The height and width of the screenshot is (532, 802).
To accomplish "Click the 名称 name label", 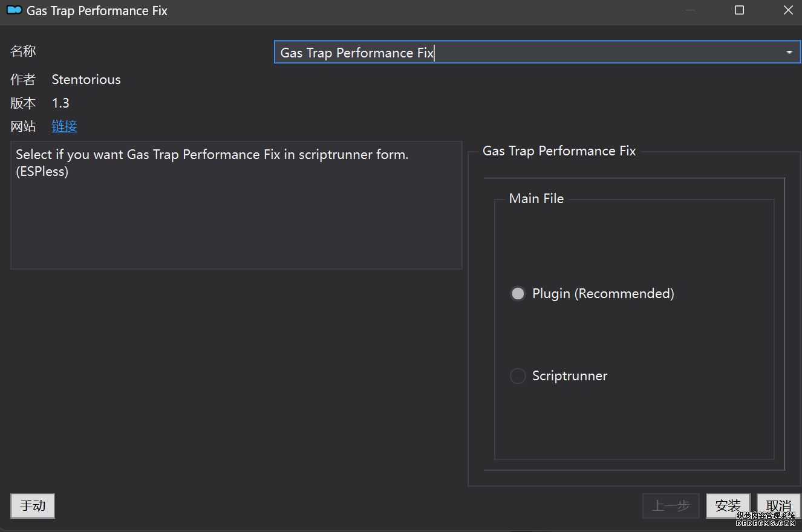I will click(x=23, y=51).
